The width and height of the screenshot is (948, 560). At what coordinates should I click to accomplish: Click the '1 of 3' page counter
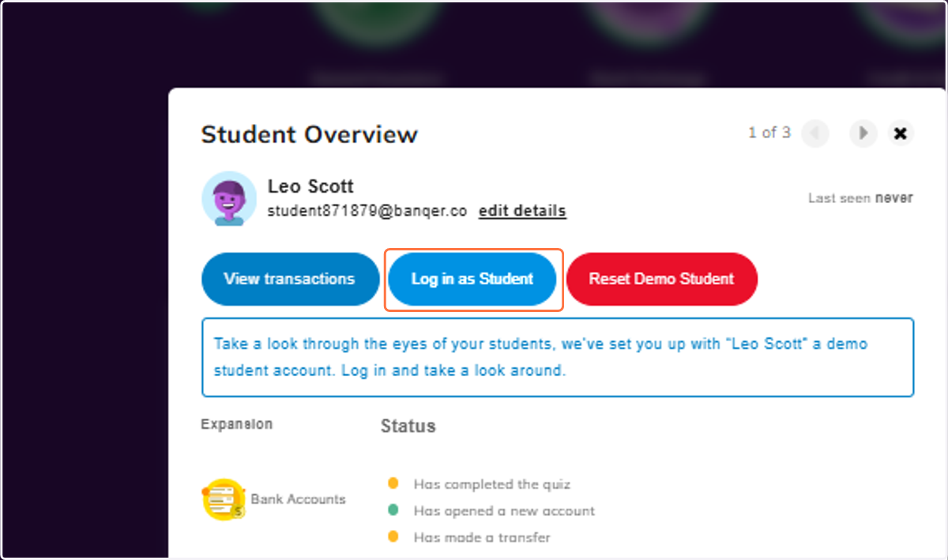[x=769, y=133]
